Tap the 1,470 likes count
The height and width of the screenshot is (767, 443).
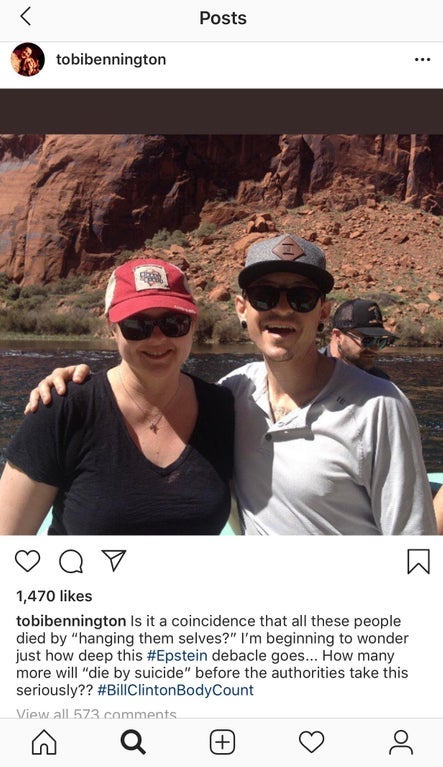[54, 596]
